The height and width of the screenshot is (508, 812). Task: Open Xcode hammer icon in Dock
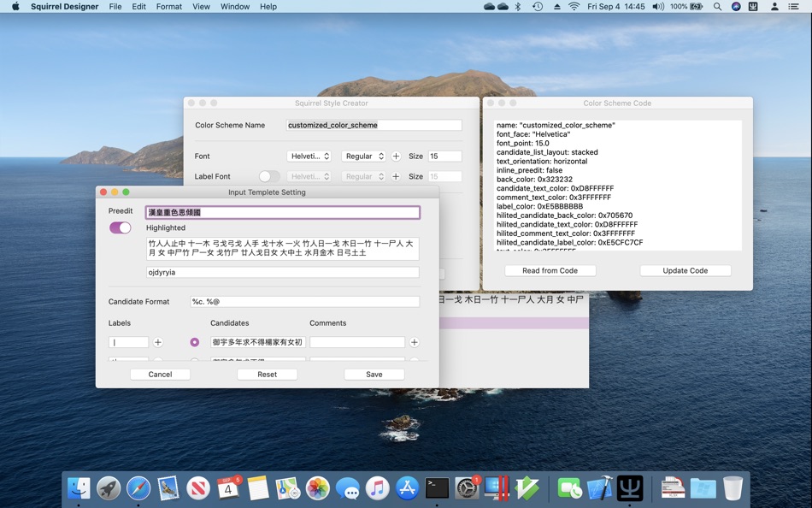tap(600, 487)
